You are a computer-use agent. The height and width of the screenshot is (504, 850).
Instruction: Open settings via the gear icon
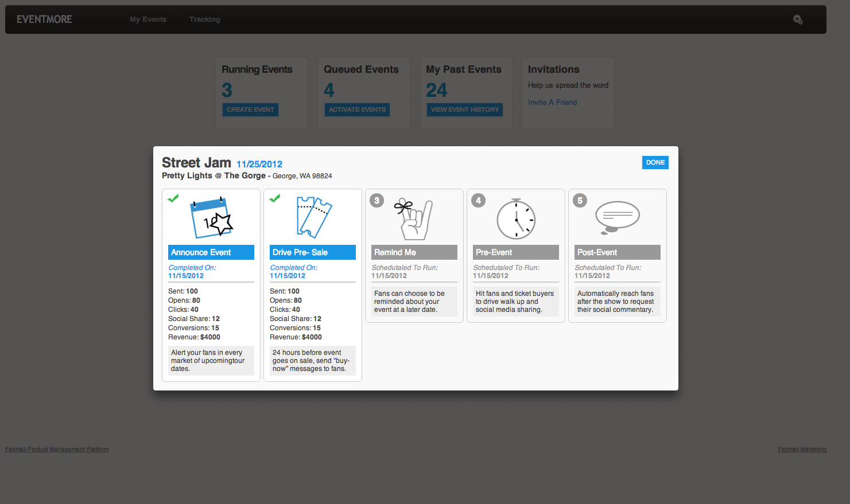point(797,19)
